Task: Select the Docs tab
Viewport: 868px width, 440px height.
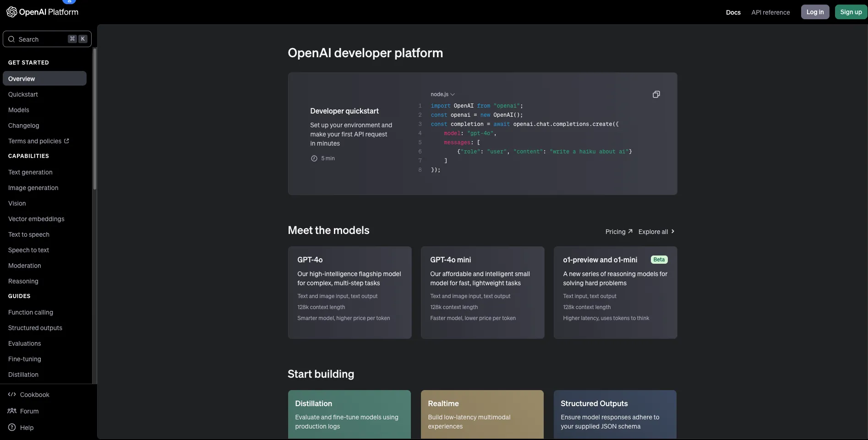Action: (x=733, y=12)
